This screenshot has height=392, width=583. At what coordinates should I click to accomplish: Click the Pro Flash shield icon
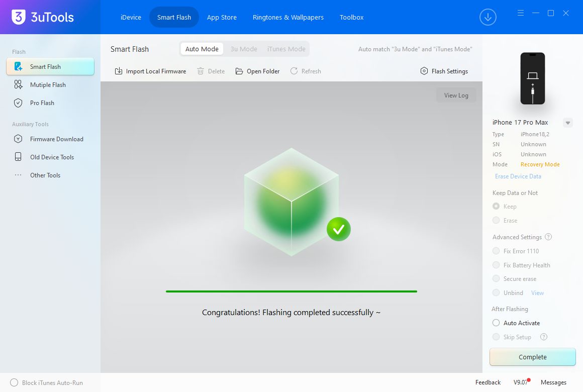coord(18,103)
